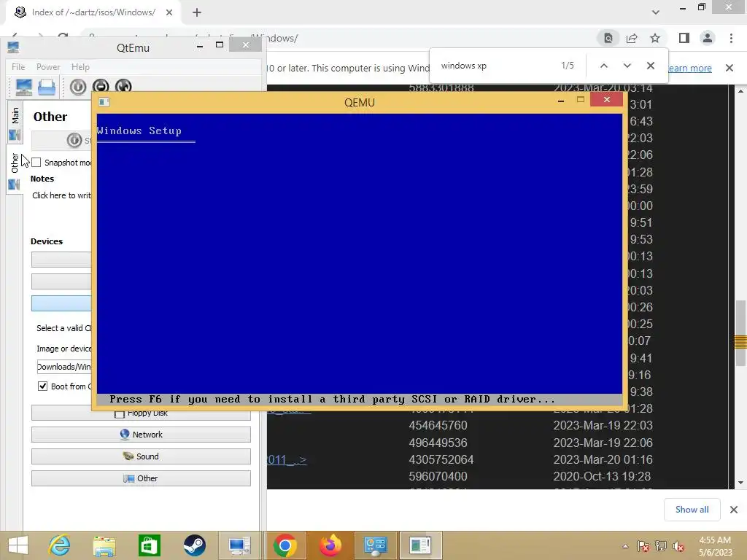Select the Other machine vertical tab
This screenshot has height=560, width=747.
coord(15,169)
